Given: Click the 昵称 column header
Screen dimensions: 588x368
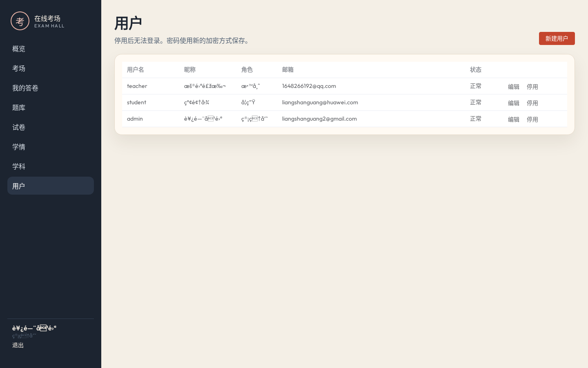Looking at the screenshot, I should click(x=190, y=70).
